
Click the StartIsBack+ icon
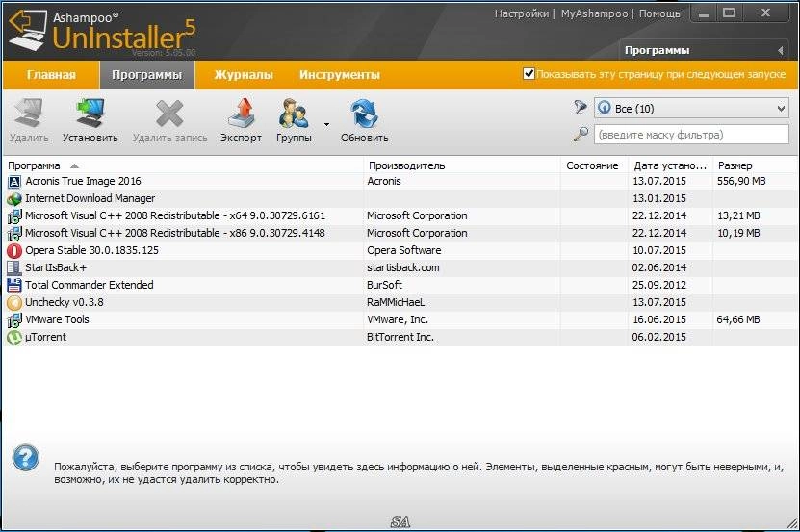[14, 267]
